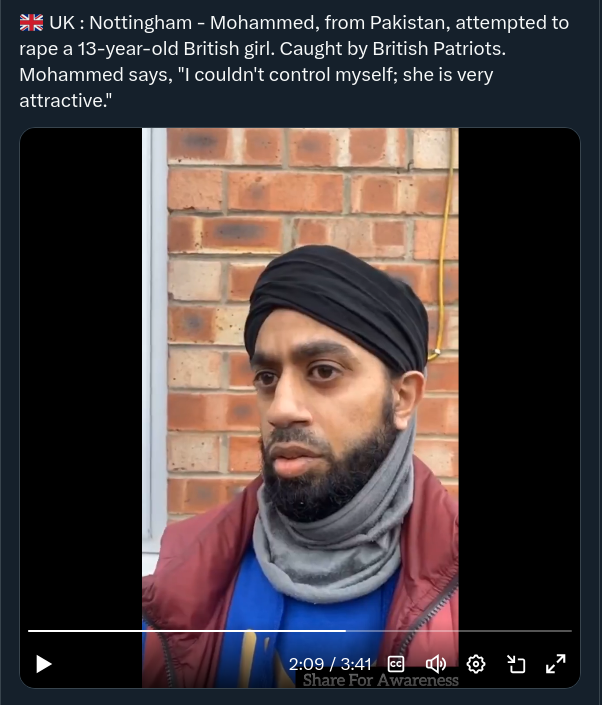Pop out video into mini player
Screen dimensions: 602x705
click(516, 664)
